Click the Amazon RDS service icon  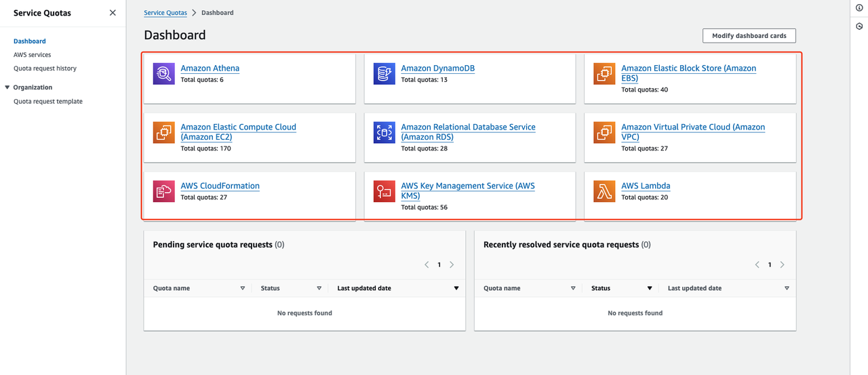click(384, 133)
